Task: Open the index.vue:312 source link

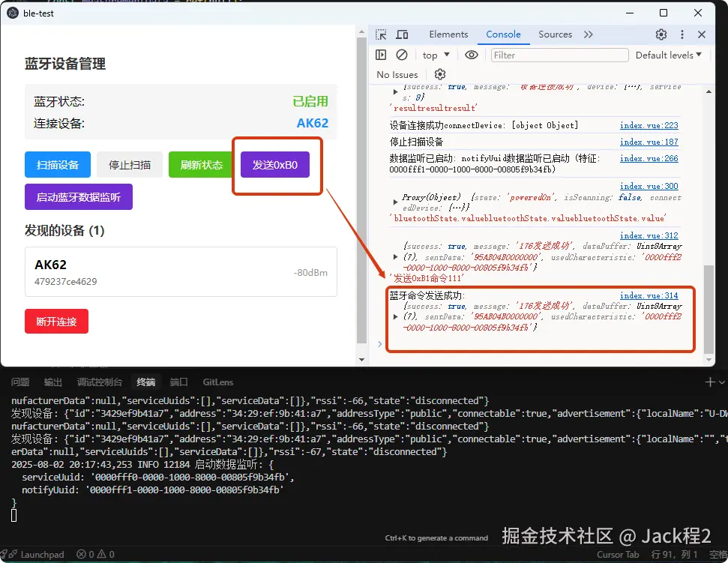Action: pyautogui.click(x=649, y=236)
